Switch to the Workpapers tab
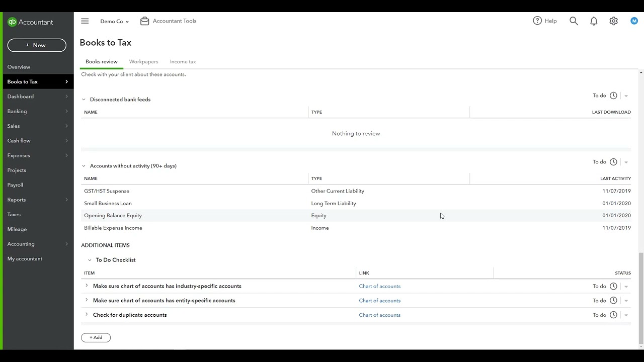The height and width of the screenshot is (362, 644). click(143, 62)
